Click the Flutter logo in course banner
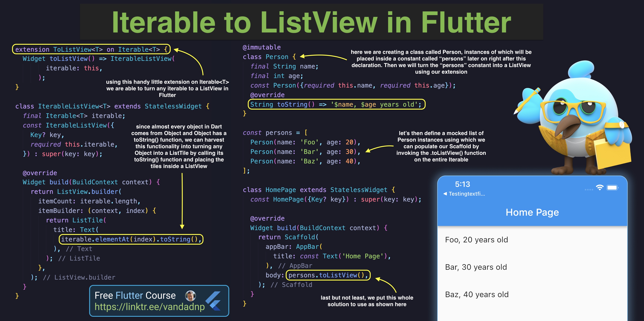644x321 pixels. 214,301
